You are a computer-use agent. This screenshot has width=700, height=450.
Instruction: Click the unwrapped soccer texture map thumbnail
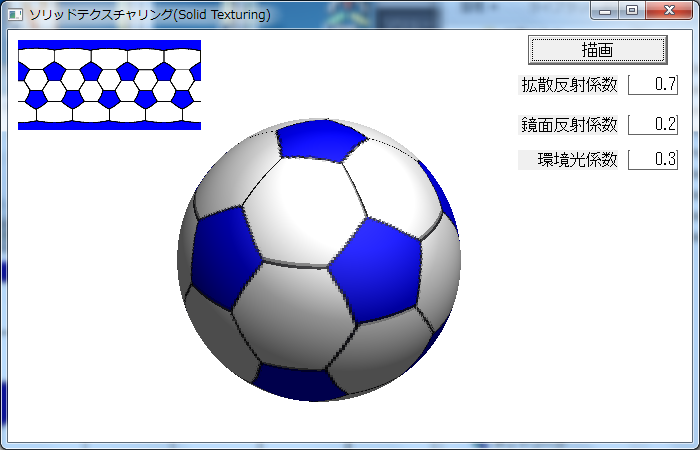click(x=109, y=85)
